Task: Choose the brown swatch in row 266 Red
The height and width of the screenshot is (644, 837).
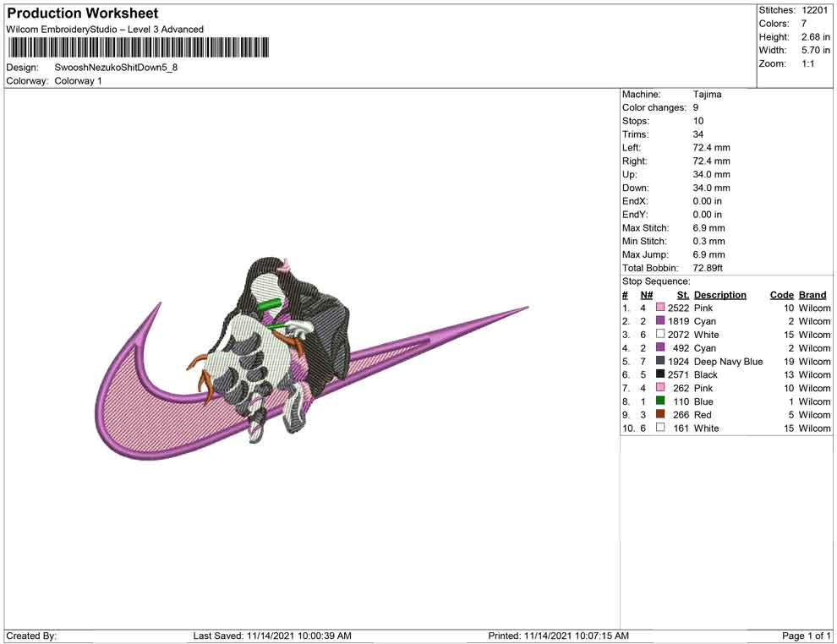Action: (x=660, y=414)
